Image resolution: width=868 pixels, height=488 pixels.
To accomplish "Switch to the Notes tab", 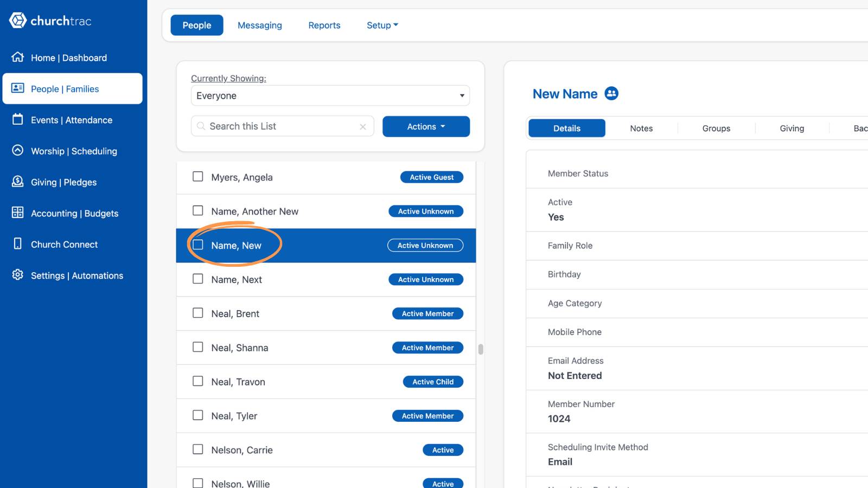I will tap(641, 129).
